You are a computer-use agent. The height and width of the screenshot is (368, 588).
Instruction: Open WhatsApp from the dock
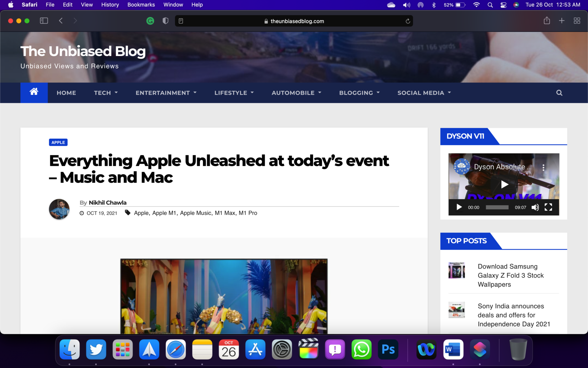(361, 349)
